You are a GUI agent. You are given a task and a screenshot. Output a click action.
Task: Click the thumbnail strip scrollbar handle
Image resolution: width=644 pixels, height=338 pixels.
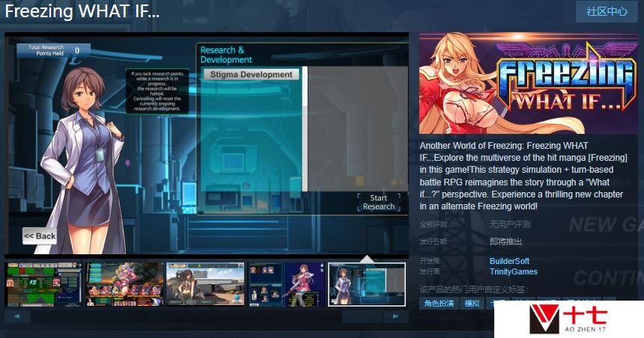pyautogui.click(x=362, y=316)
